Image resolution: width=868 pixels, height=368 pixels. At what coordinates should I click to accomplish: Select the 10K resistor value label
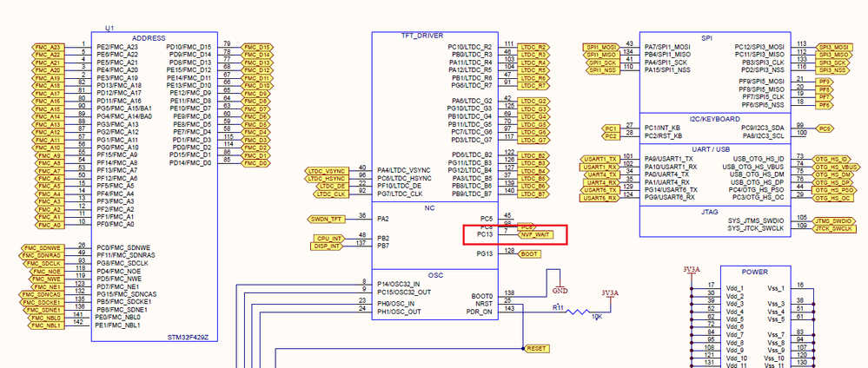click(597, 317)
